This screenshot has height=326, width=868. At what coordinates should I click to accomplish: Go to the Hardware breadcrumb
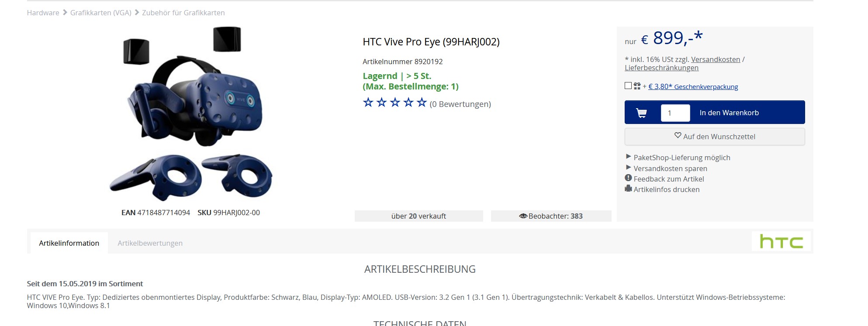[43, 13]
